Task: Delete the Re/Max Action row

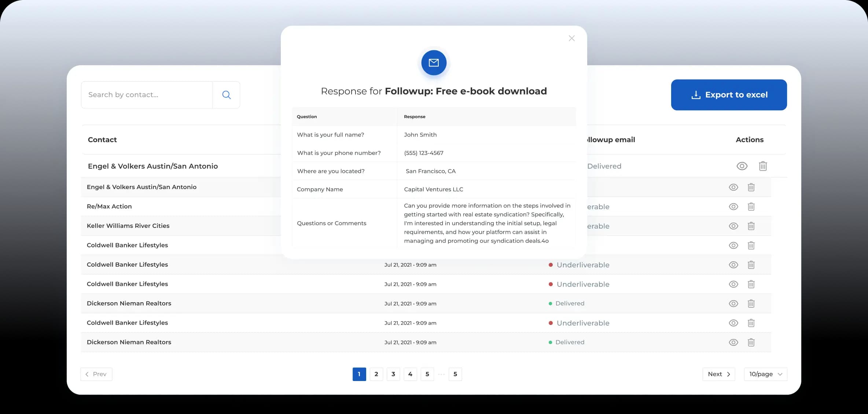Action: tap(751, 207)
